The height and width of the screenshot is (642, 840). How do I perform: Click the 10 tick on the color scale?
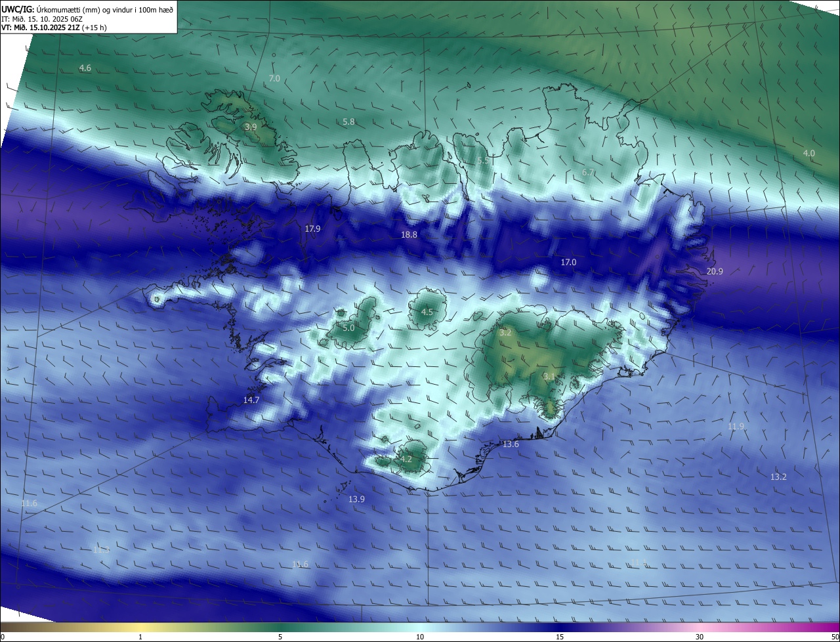tap(420, 637)
